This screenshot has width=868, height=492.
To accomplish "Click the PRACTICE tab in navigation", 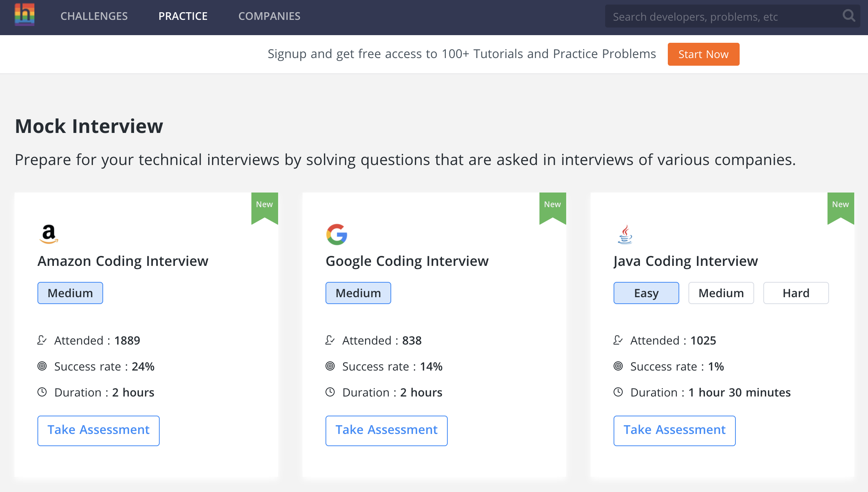I will tap(183, 16).
